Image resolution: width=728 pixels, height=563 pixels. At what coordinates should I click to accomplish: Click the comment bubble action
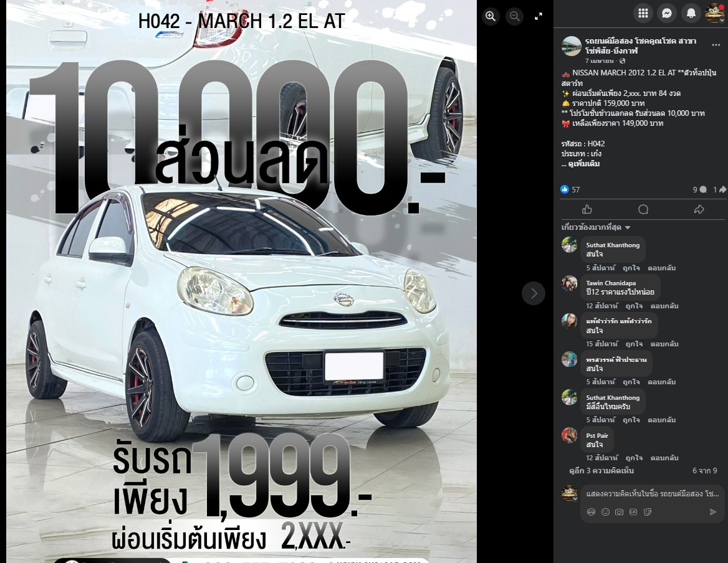[x=643, y=210]
